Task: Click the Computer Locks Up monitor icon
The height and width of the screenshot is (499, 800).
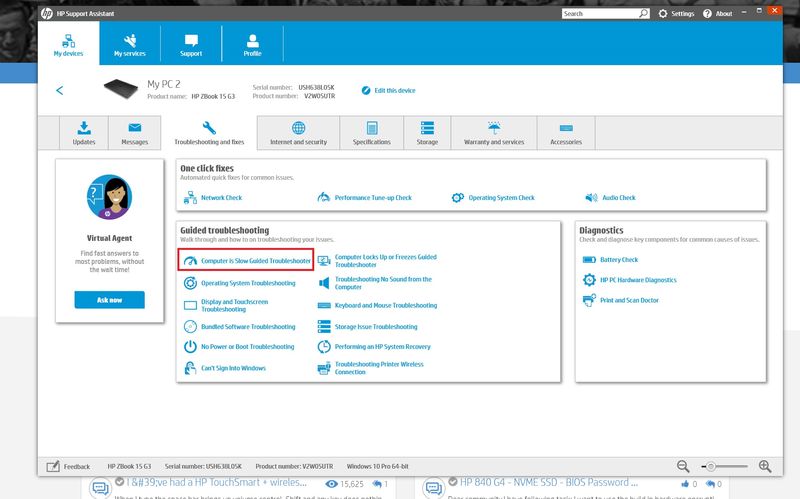Action: click(x=324, y=261)
